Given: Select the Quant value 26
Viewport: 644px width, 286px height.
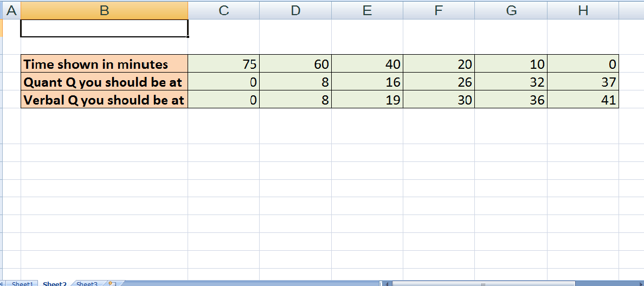Looking at the screenshot, I should (x=439, y=82).
